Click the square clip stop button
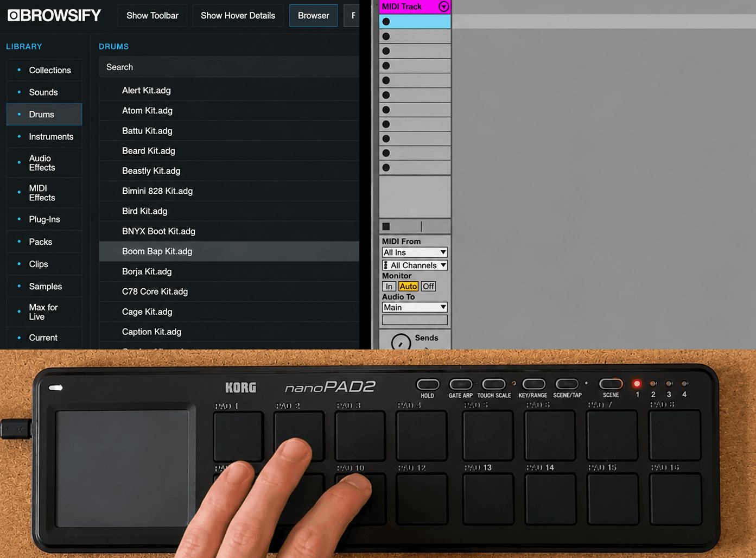Image resolution: width=756 pixels, height=558 pixels. [386, 226]
